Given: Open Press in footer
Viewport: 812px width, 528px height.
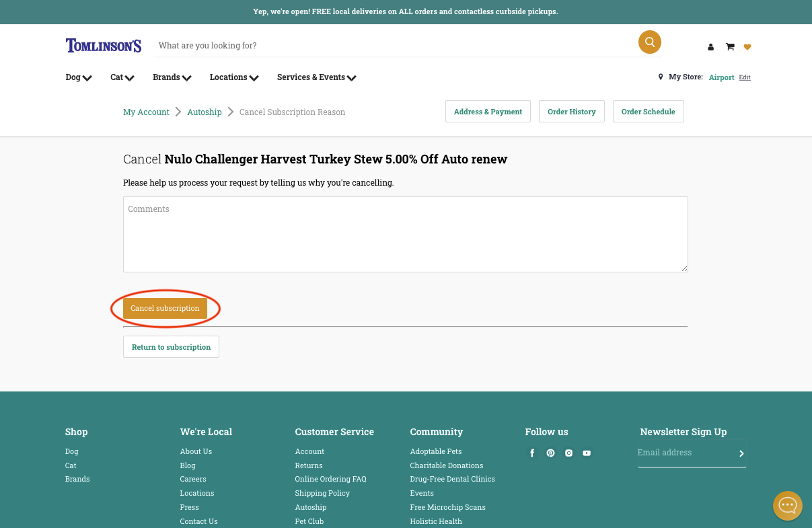Looking at the screenshot, I should point(190,507).
